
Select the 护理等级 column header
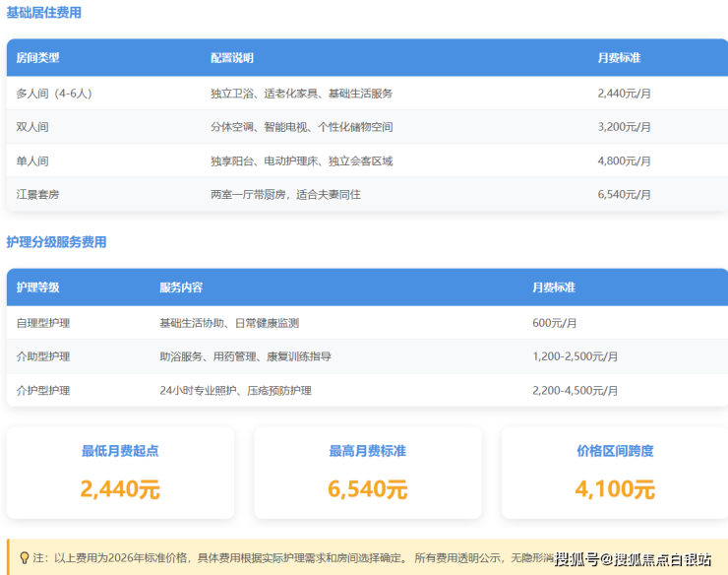(x=38, y=287)
